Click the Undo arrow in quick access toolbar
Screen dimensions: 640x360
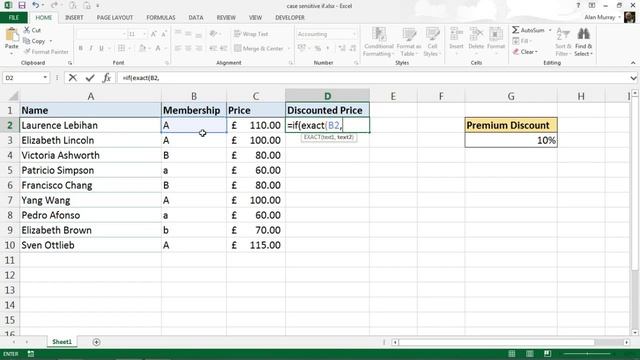point(36,5)
